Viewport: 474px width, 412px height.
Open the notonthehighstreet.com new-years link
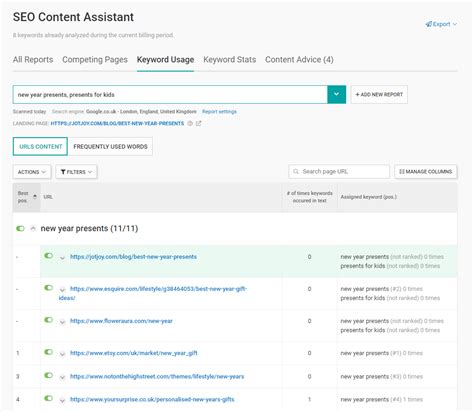[157, 376]
